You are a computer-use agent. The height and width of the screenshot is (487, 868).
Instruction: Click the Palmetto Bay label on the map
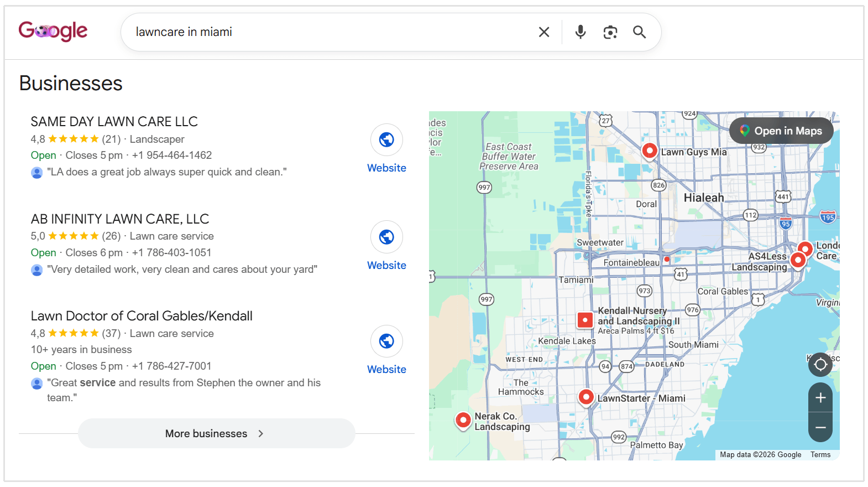click(x=657, y=445)
